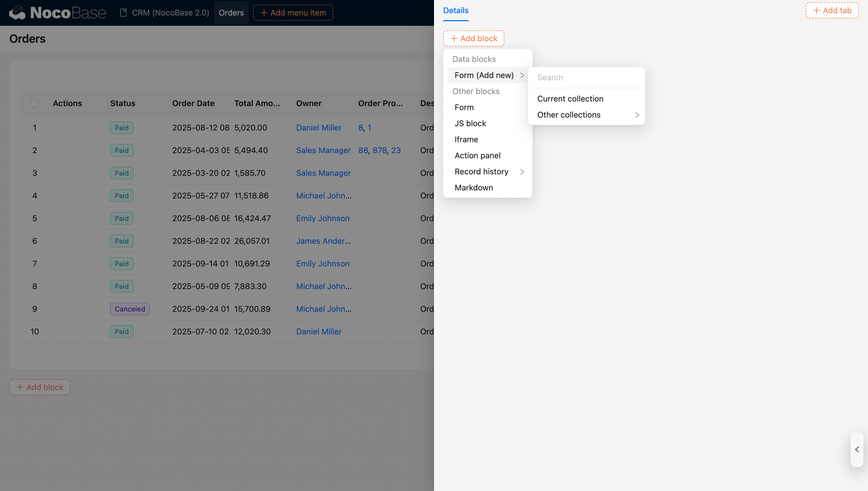Select JS block from menu
This screenshot has height=491, width=868.
[x=470, y=123]
